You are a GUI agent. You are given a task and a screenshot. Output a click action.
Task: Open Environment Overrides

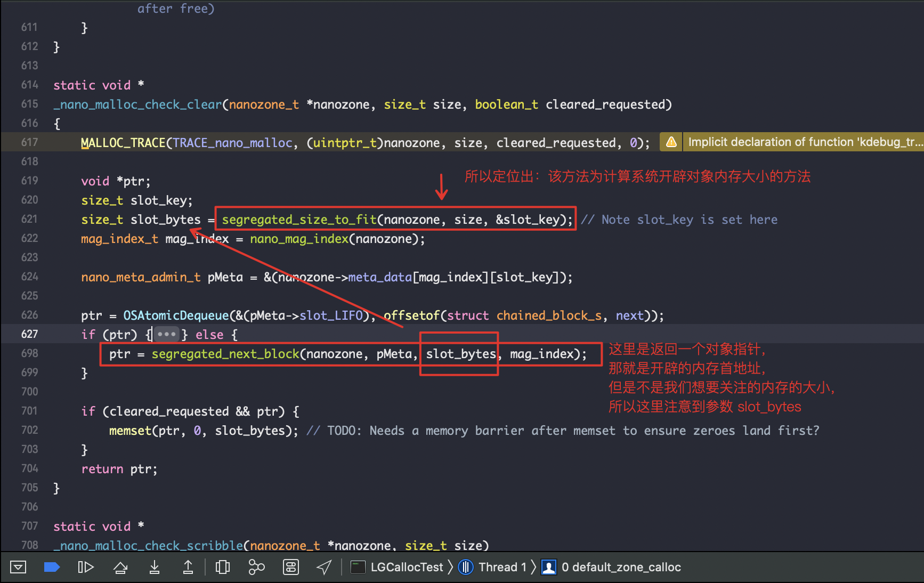(x=291, y=567)
